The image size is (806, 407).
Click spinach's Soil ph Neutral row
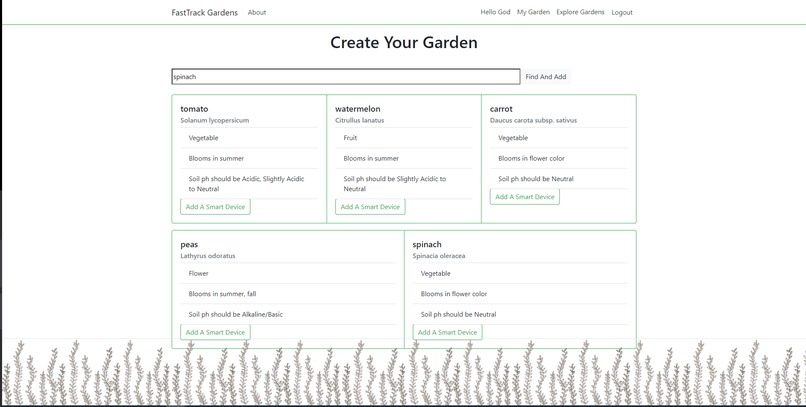coord(520,314)
